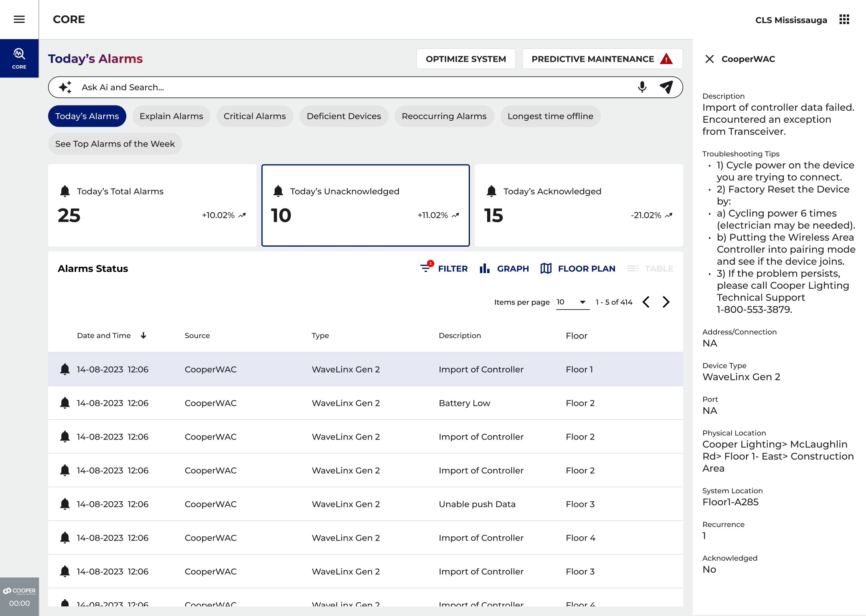Click the Predictive Maintenance warning triangle

[x=666, y=59]
